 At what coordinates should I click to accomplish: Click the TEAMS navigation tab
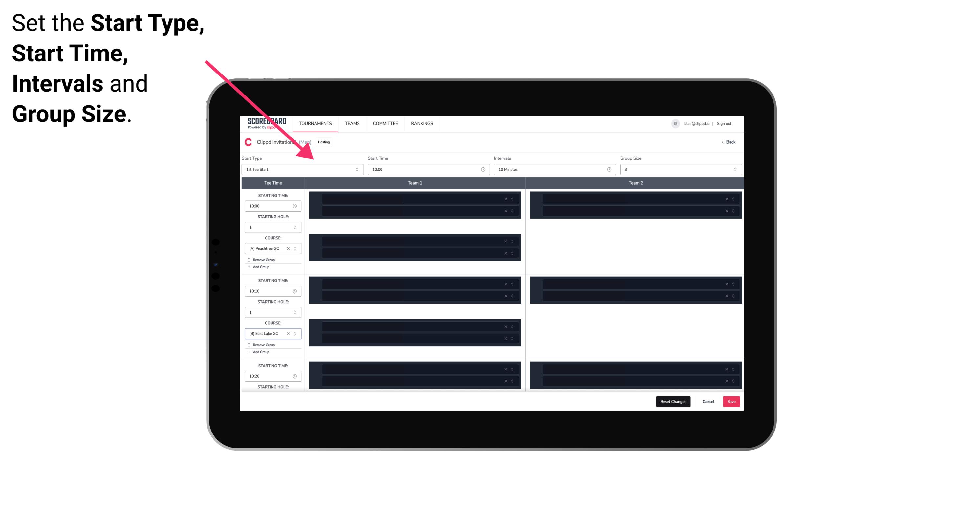coord(350,123)
